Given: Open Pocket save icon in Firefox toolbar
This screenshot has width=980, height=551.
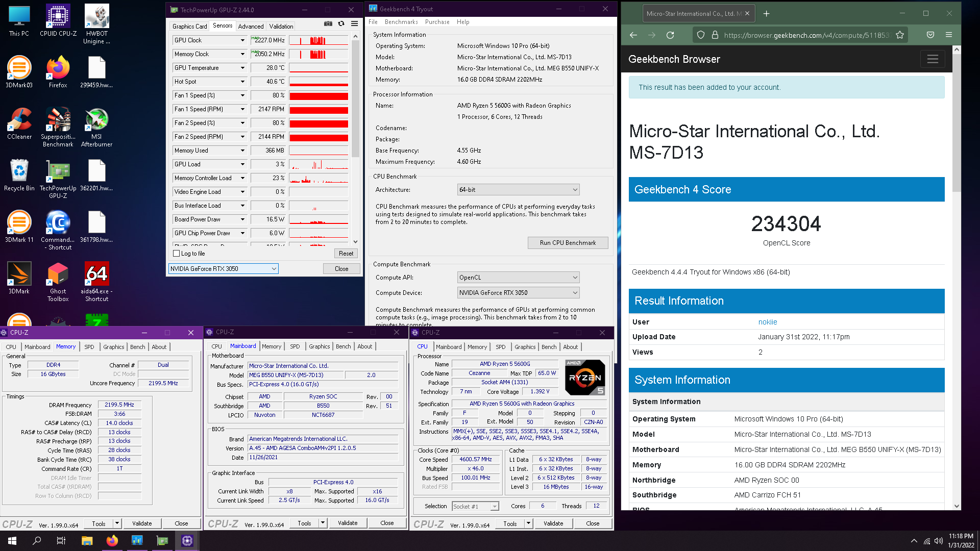Looking at the screenshot, I should pyautogui.click(x=930, y=35).
